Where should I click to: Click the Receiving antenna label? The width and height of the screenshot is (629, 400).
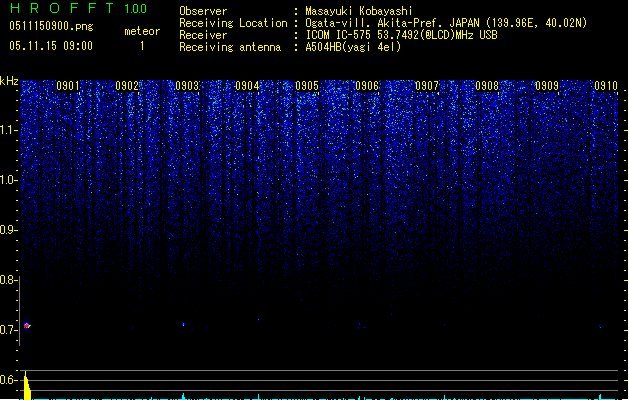230,47
